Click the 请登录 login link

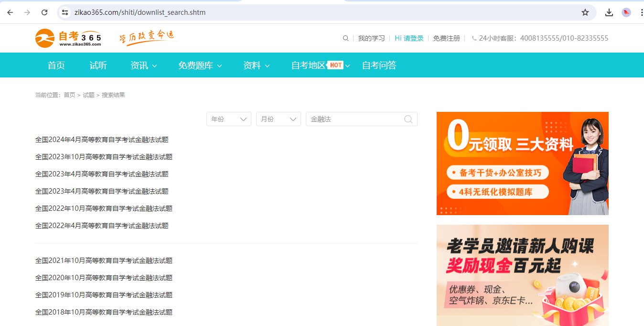(413, 38)
